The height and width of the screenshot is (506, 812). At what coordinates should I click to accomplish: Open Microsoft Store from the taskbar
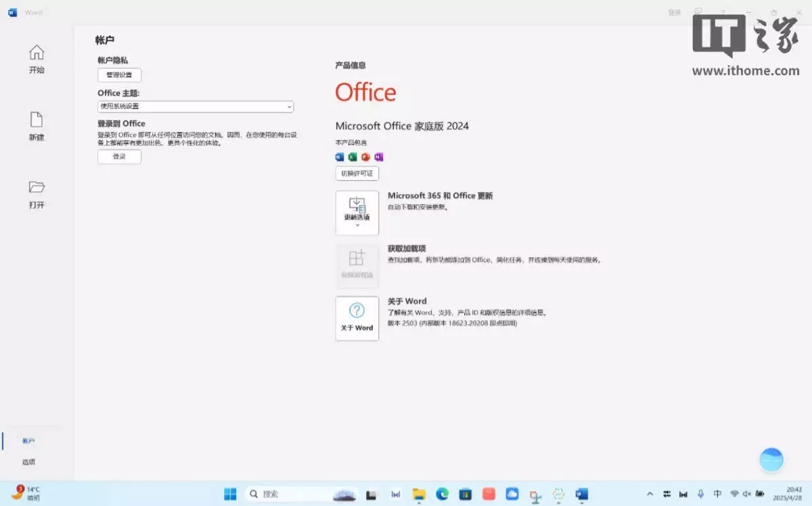coord(466,494)
